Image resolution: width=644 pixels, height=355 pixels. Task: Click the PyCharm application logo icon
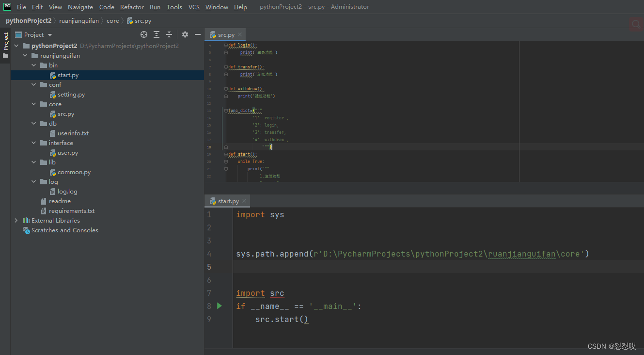(7, 7)
